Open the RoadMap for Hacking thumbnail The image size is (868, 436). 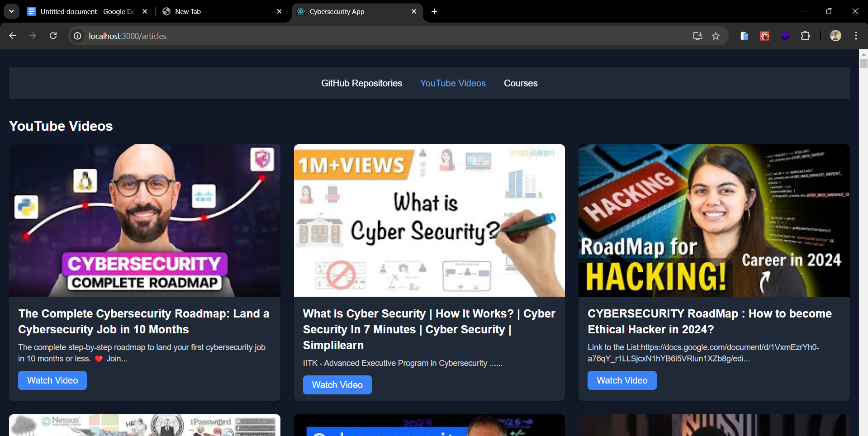click(714, 220)
